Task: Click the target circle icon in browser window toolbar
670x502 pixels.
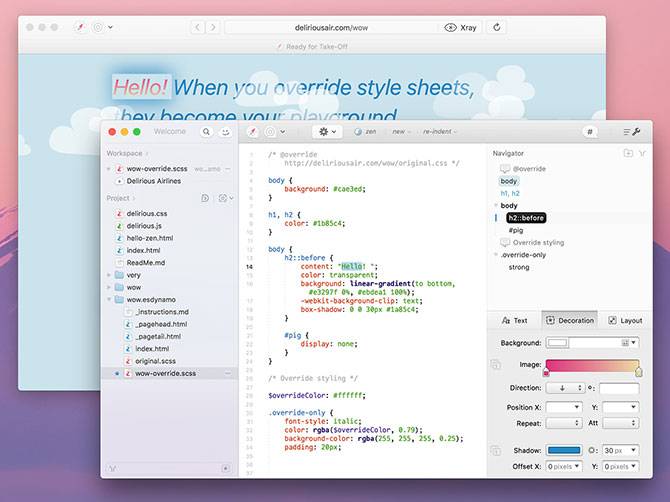Action: tap(98, 27)
